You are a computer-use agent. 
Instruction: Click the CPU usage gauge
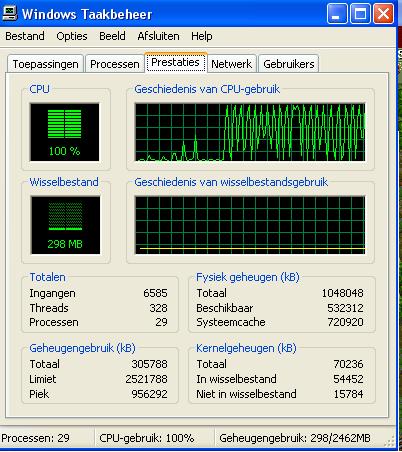pos(65,132)
